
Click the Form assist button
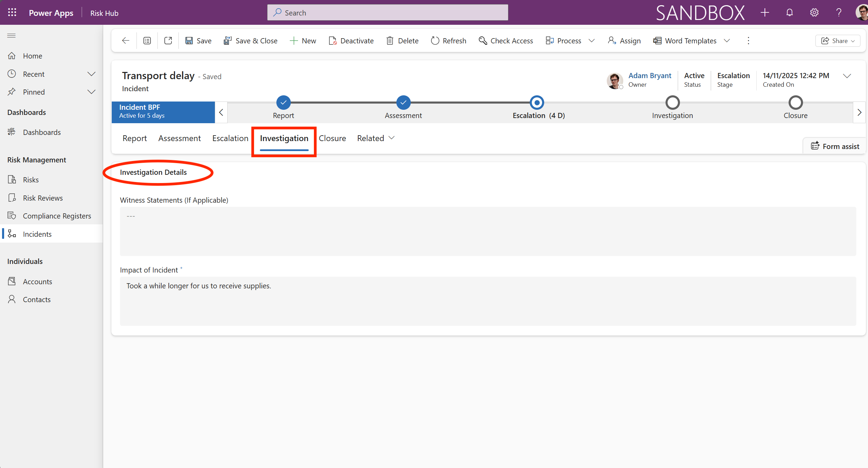(x=835, y=146)
